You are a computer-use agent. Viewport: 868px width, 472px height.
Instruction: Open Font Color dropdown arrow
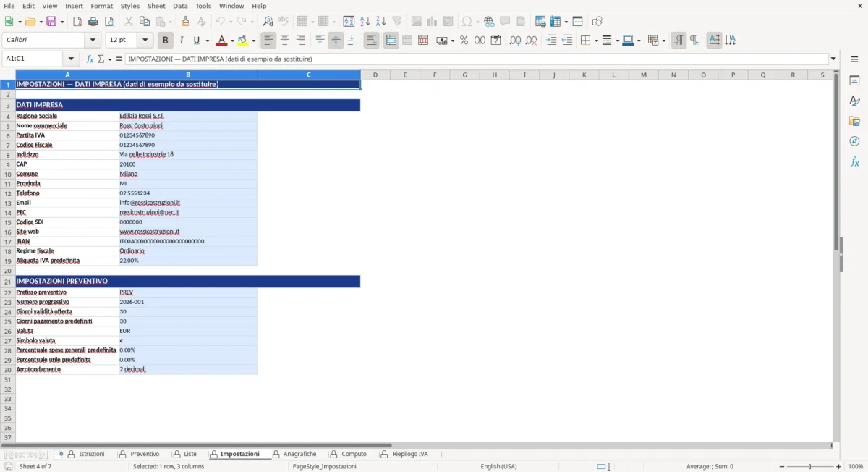coord(232,41)
